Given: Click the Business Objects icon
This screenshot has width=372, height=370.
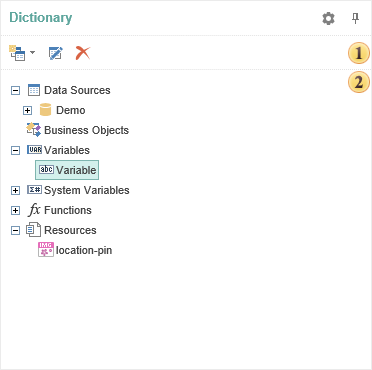Looking at the screenshot, I should [x=34, y=130].
